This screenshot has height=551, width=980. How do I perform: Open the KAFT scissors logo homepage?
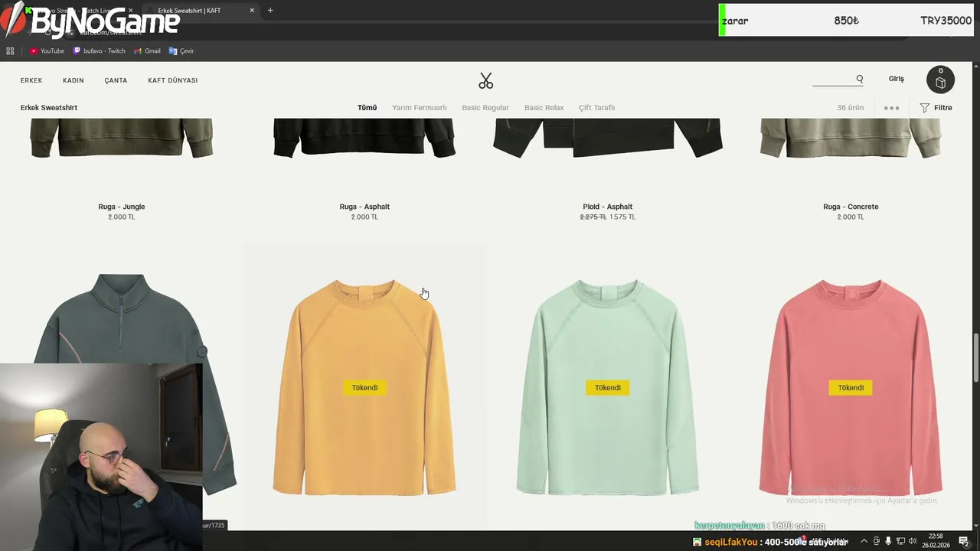pos(486,80)
